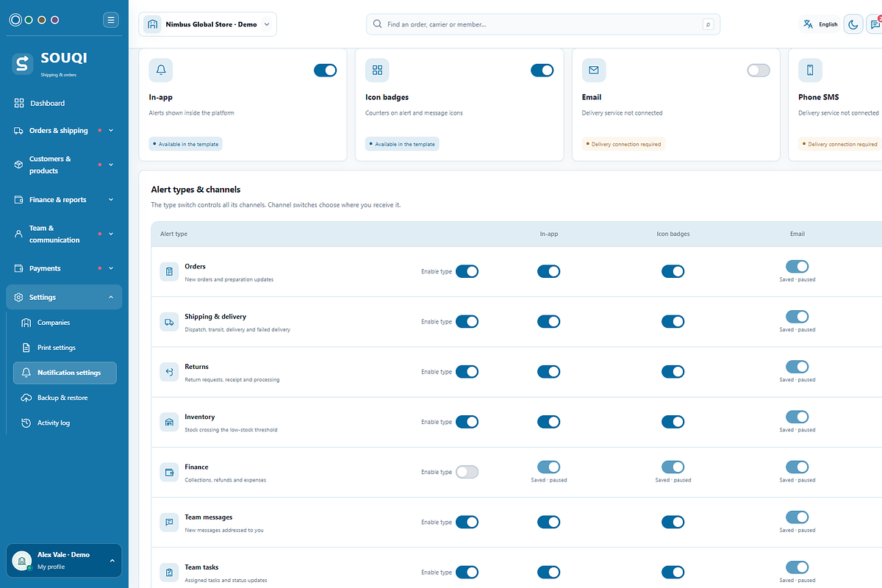Viewport: 882px width, 588px height.
Task: Click the Dashboard grid icon
Action: point(19,103)
